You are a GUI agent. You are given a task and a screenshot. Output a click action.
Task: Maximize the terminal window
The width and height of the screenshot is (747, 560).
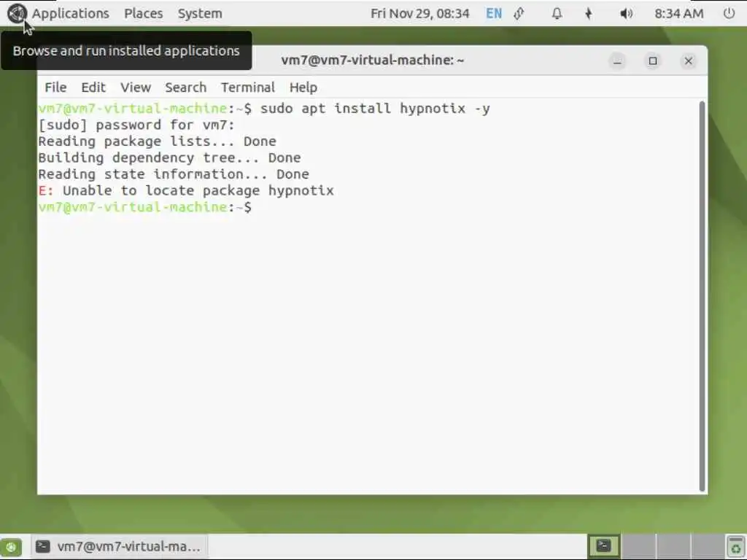pyautogui.click(x=653, y=61)
